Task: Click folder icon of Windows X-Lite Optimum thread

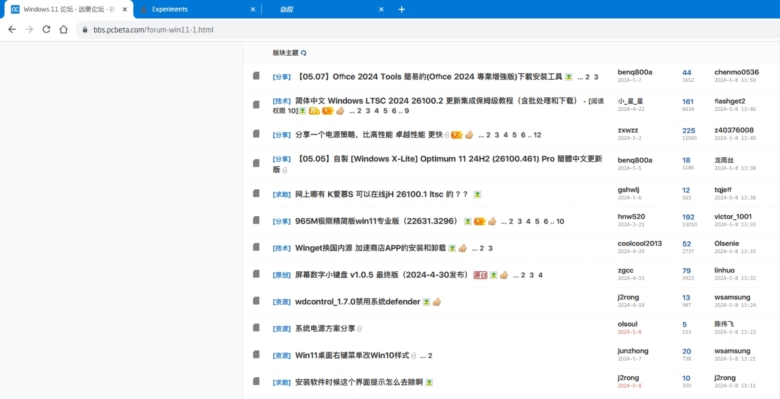Action: click(x=256, y=163)
